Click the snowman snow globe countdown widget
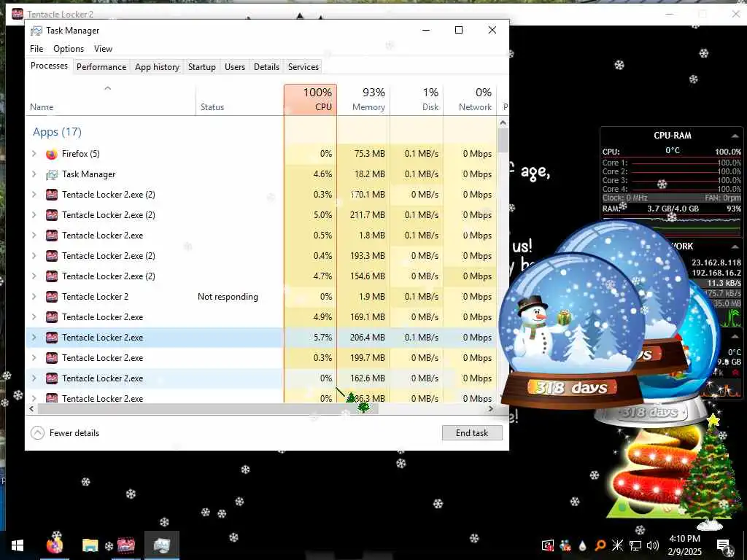The width and height of the screenshot is (747, 560). click(571, 332)
